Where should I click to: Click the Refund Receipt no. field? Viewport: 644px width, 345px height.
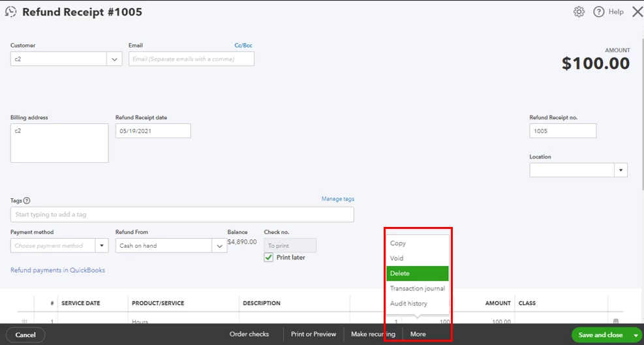pos(562,131)
